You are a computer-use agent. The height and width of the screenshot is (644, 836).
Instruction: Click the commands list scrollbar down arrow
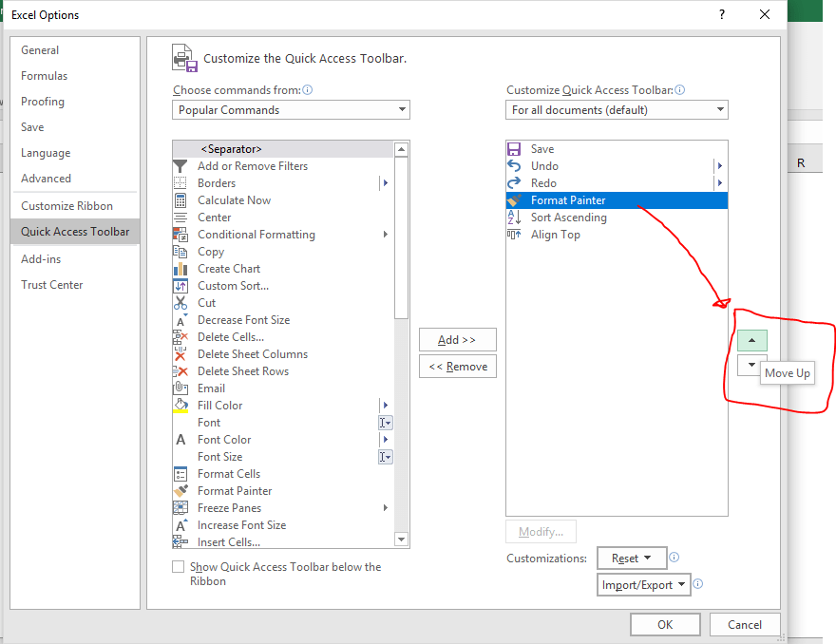[x=401, y=540]
